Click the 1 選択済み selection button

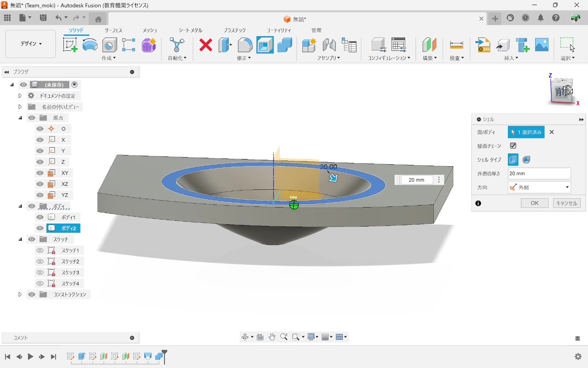click(x=526, y=132)
